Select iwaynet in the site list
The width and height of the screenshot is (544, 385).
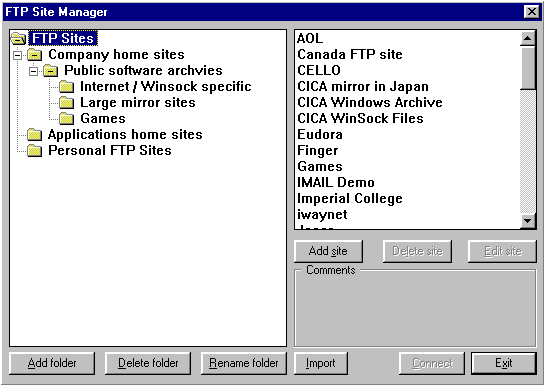(x=407, y=214)
